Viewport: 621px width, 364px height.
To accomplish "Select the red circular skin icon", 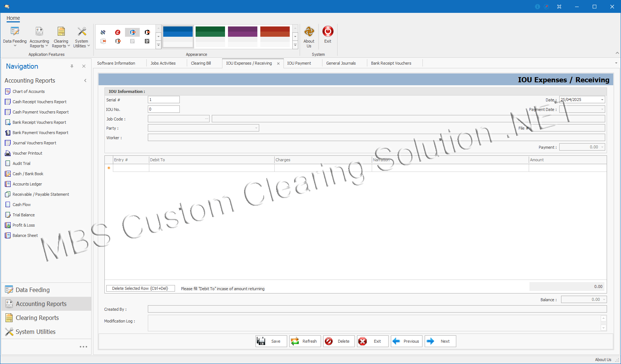I will coord(118,32).
